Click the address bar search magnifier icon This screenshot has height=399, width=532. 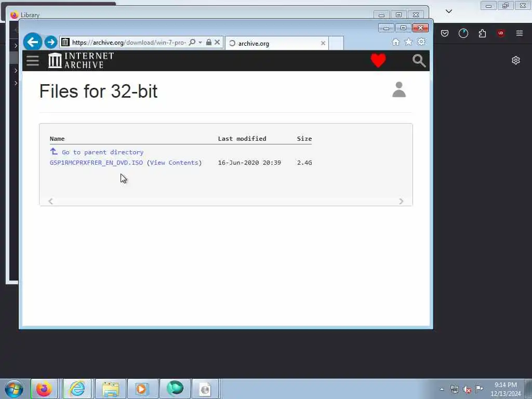tap(192, 42)
